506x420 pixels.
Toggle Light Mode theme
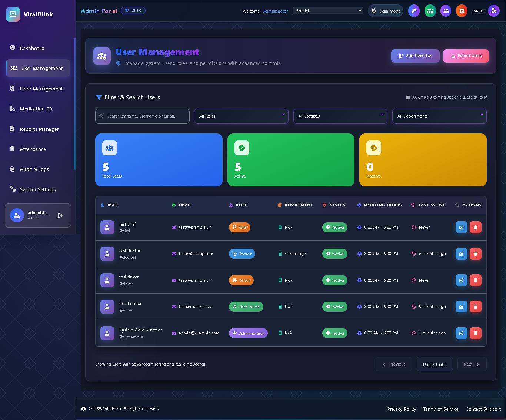(x=386, y=11)
